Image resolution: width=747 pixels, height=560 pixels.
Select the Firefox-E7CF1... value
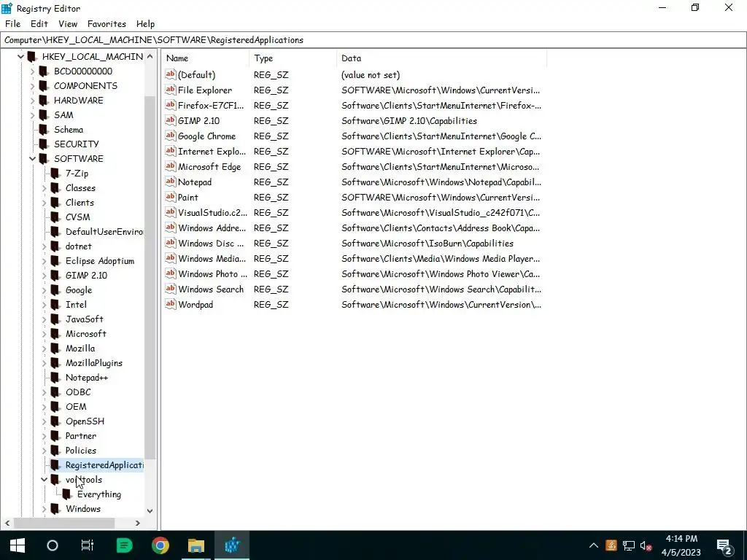[212, 105]
